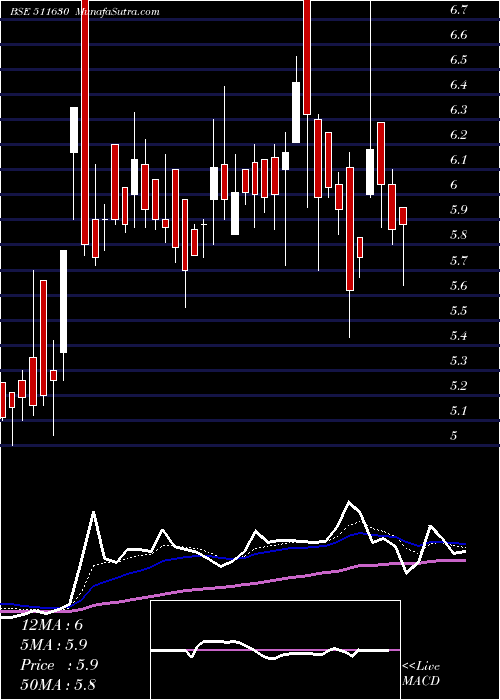Click the '5MA : 5.9' indicator text
The image size is (500, 700).
(x=54, y=645)
